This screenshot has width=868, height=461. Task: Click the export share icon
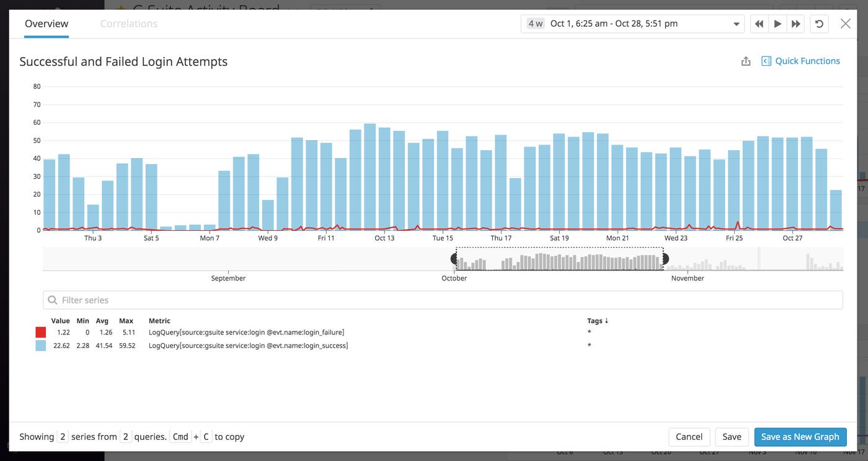pyautogui.click(x=746, y=61)
